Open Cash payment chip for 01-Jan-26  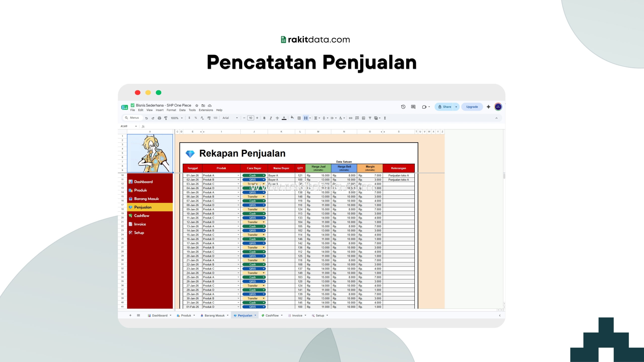pyautogui.click(x=254, y=175)
